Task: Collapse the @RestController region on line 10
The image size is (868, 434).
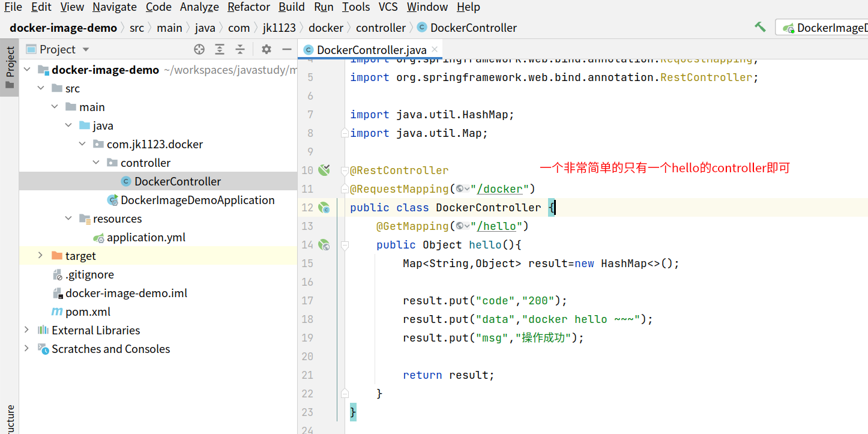Action: [x=343, y=170]
